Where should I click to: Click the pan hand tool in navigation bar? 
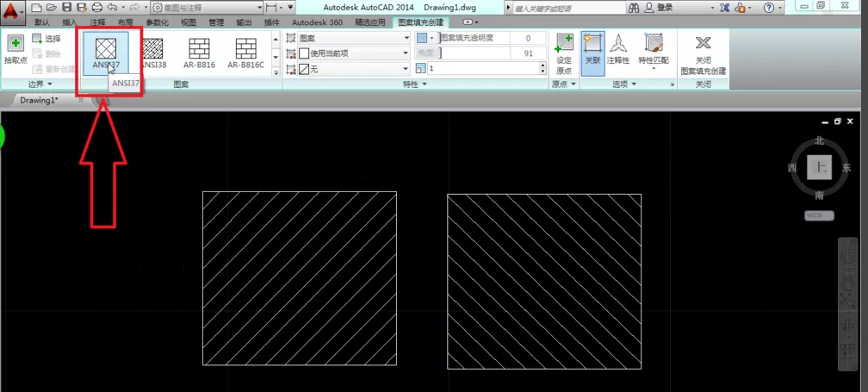pyautogui.click(x=849, y=281)
